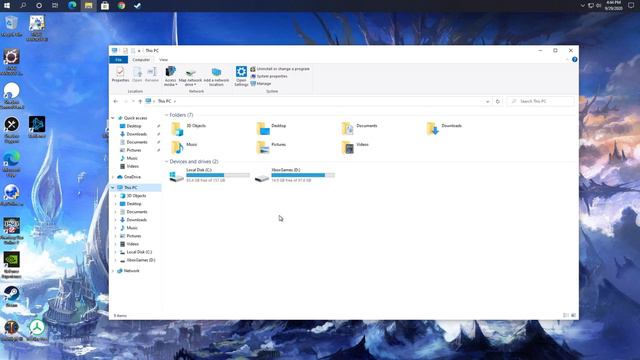Image resolution: width=640 pixels, height=360 pixels.
Task: Select the Recycle Bin desktop icon
Action: (11, 27)
